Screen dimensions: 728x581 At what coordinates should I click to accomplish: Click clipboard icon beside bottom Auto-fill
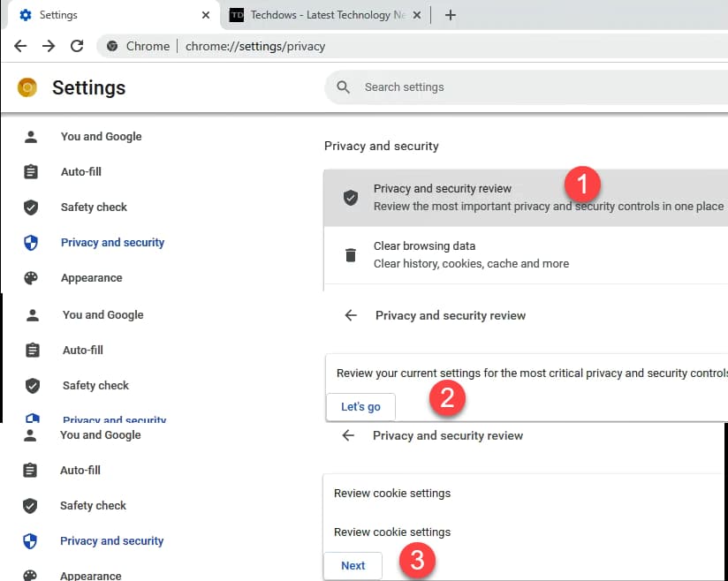pos(30,470)
